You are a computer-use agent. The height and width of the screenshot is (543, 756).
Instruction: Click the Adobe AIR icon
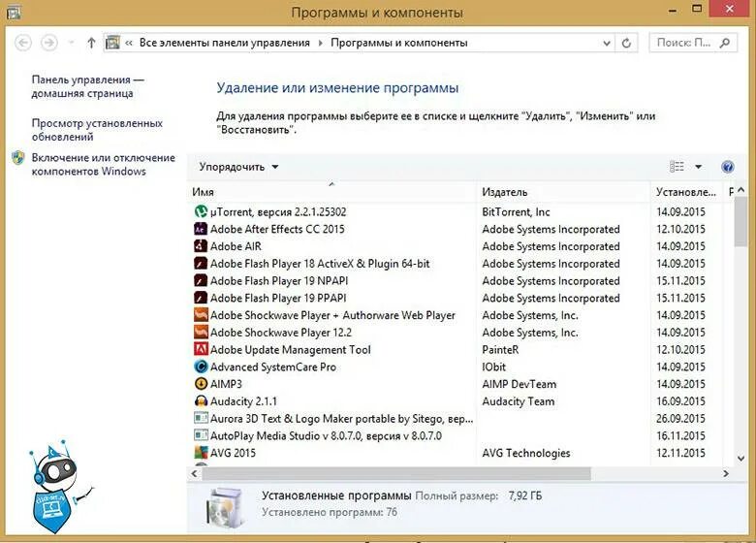(201, 246)
